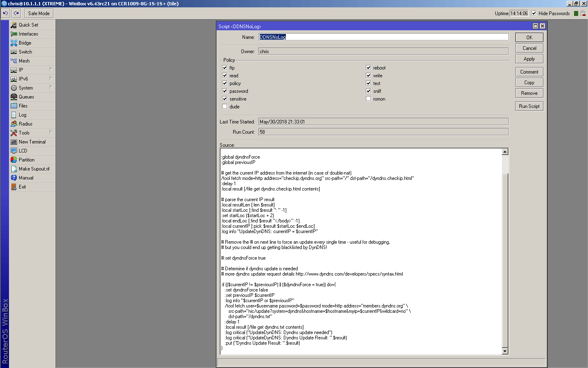Enable the dude policy checkbox
Viewport: 588px width, 368px height.
[x=225, y=106]
